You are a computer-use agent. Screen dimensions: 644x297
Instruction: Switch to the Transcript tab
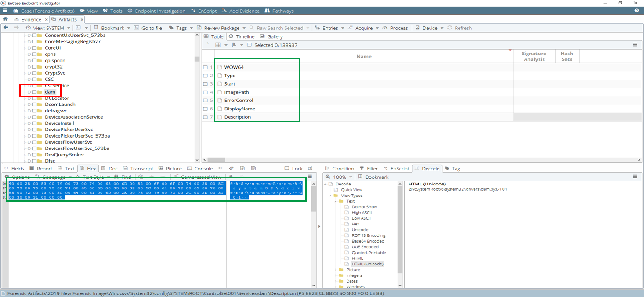pos(138,168)
